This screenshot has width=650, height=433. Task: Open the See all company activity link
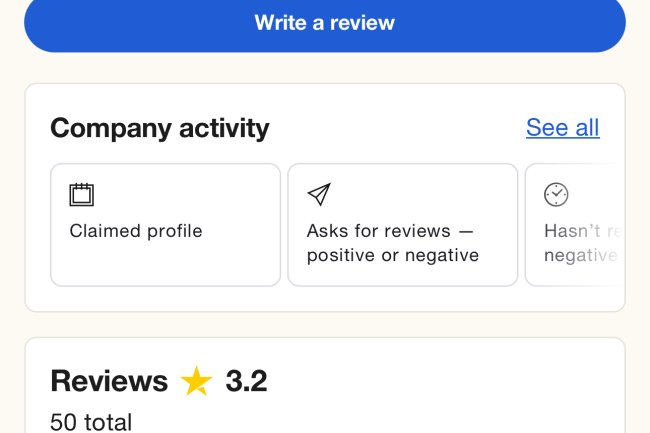pyautogui.click(x=562, y=128)
